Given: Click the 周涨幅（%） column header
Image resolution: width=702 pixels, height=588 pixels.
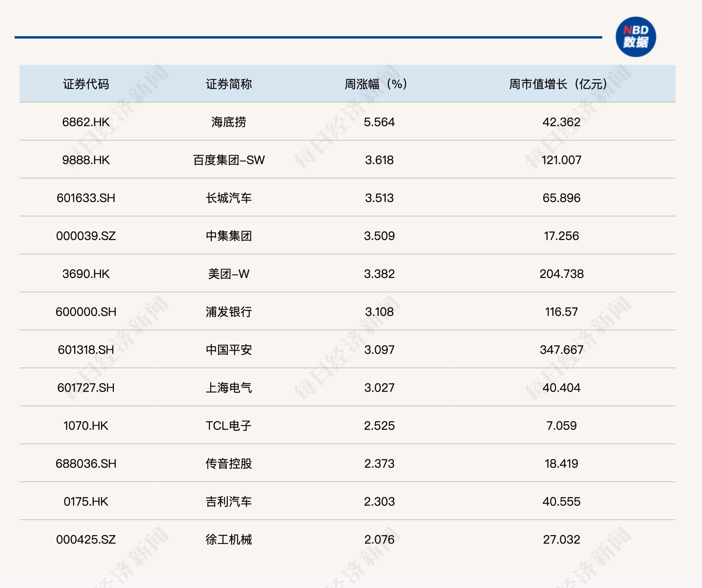Looking at the screenshot, I should (376, 84).
